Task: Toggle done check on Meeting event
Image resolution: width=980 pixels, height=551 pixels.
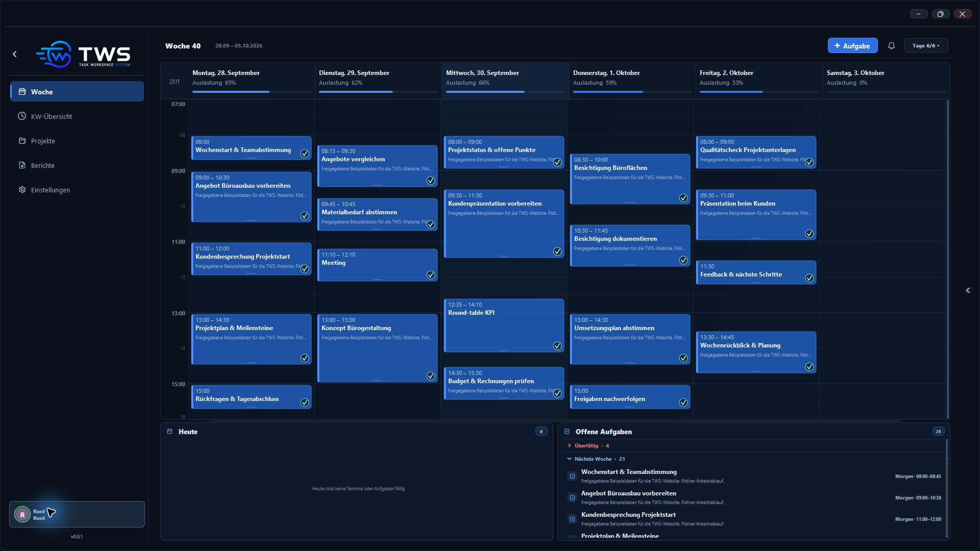Action: coord(431,275)
